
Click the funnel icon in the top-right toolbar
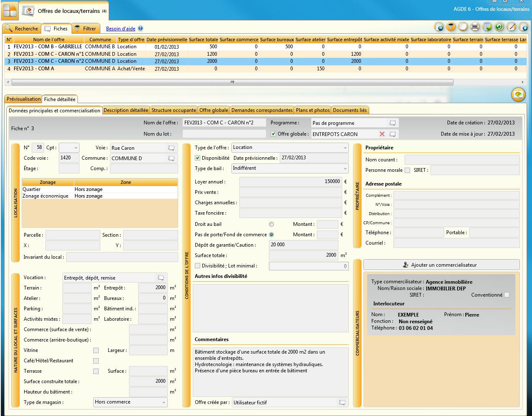tap(451, 27)
